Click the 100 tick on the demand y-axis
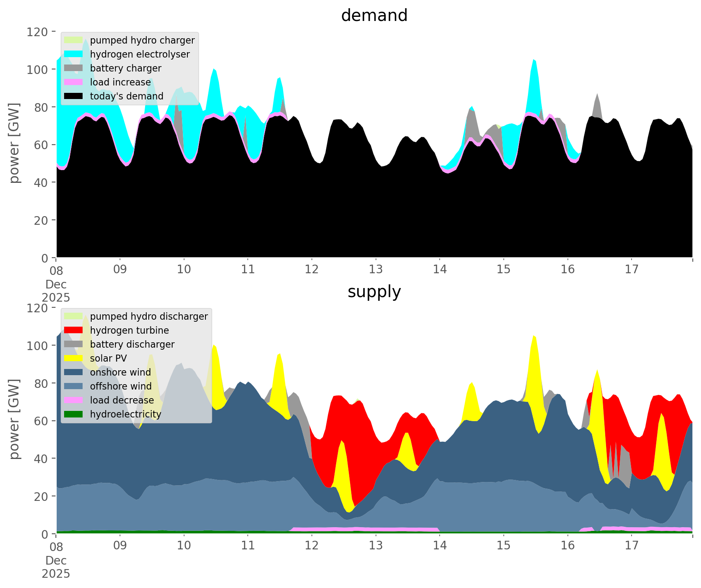The image size is (701, 588). [38, 69]
